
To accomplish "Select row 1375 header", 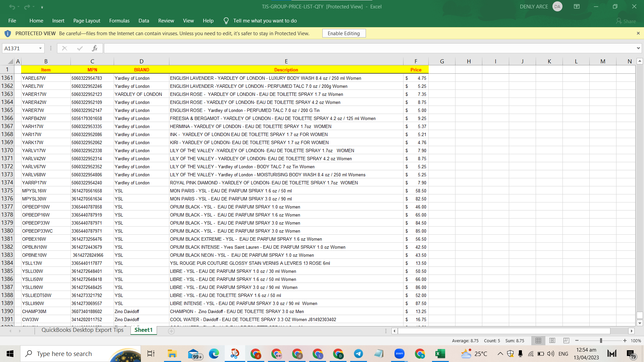I will (x=7, y=191).
